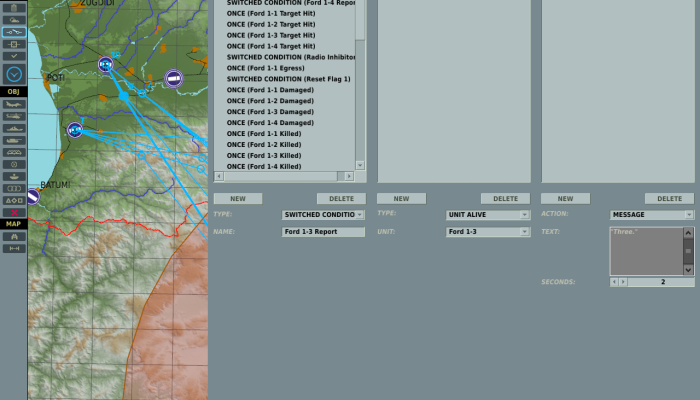Click the large blue circle checkmark icon
Viewport: 700px width, 400px height.
point(14,74)
